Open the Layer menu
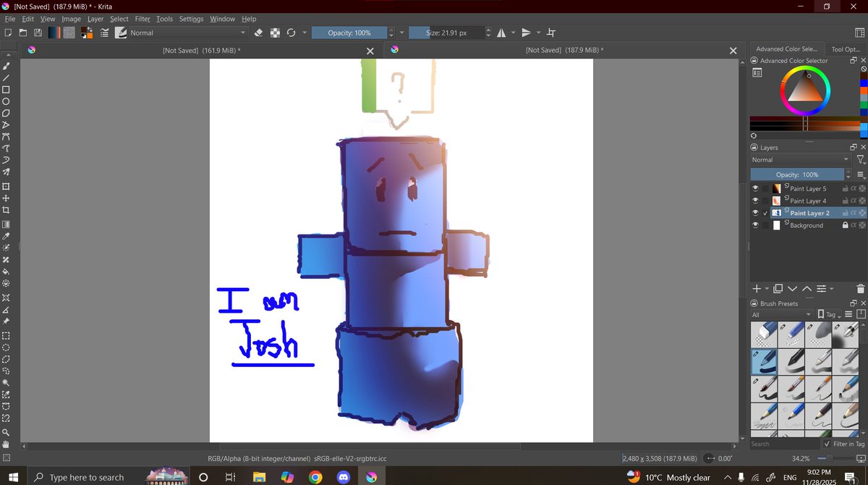This screenshot has width=868, height=485. 95,19
